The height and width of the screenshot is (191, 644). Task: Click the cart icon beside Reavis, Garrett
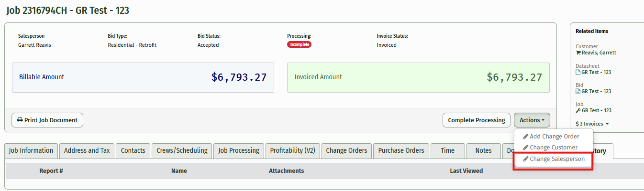[x=578, y=53]
